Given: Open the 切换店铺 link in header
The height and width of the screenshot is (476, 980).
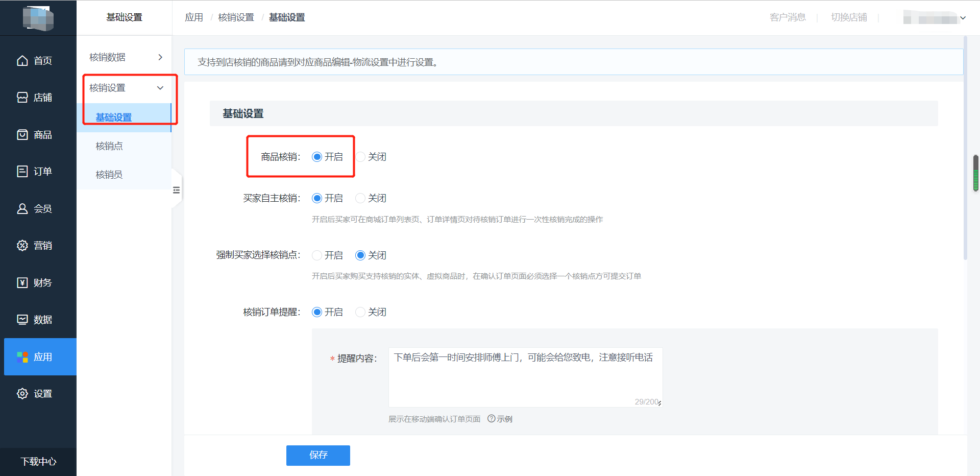Looking at the screenshot, I should click(x=849, y=17).
